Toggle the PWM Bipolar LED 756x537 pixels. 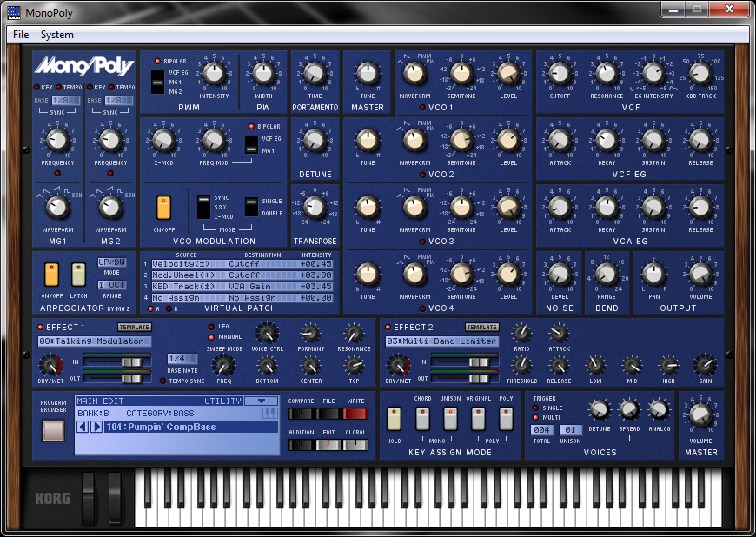click(157, 61)
